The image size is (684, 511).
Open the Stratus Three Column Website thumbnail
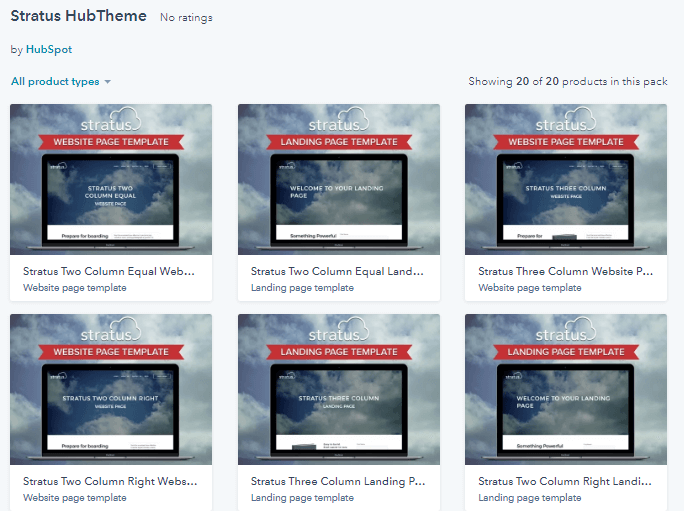tap(566, 179)
